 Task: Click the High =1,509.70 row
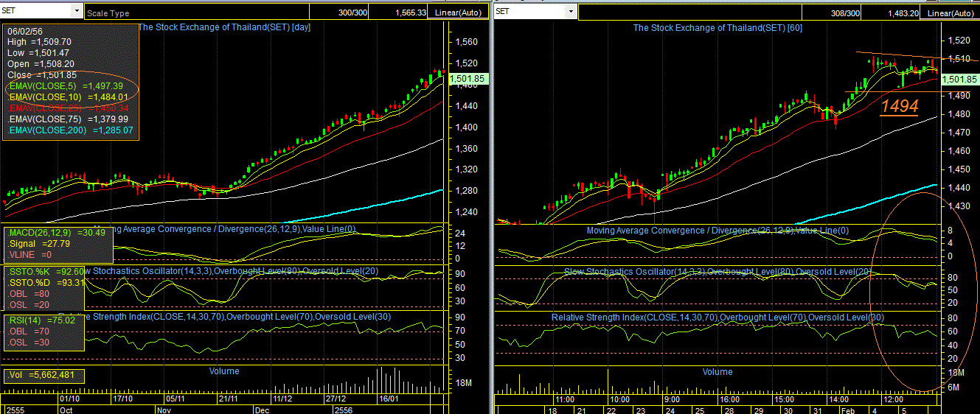[39, 42]
